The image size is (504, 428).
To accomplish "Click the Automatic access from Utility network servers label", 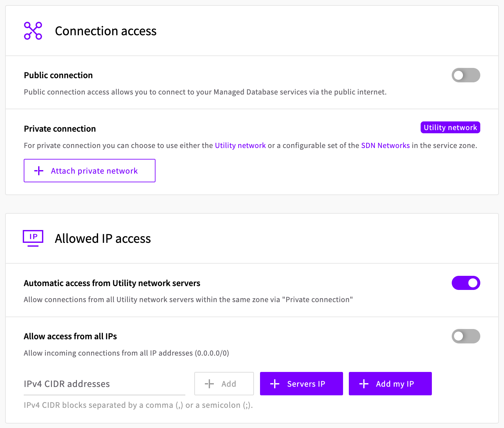I will click(x=112, y=283).
